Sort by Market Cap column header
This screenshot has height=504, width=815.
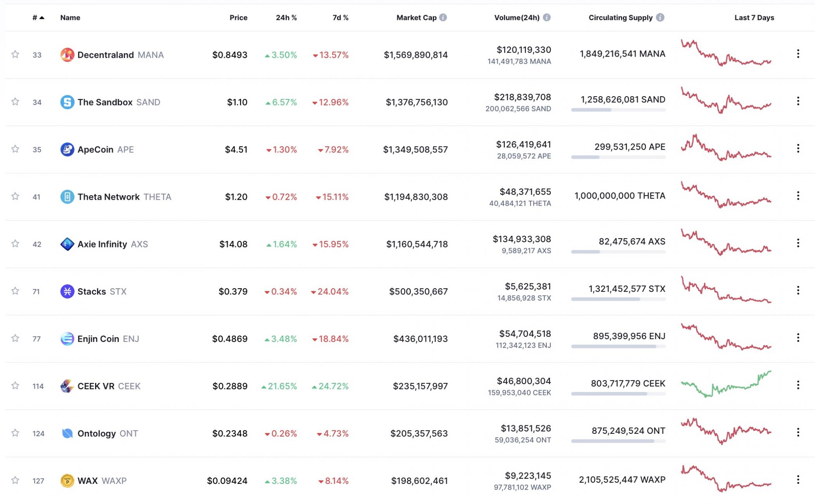click(416, 17)
